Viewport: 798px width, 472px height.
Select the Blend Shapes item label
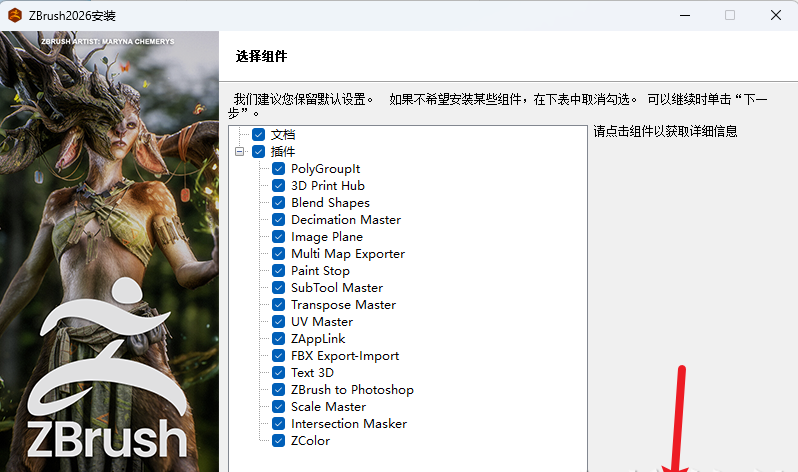point(330,203)
